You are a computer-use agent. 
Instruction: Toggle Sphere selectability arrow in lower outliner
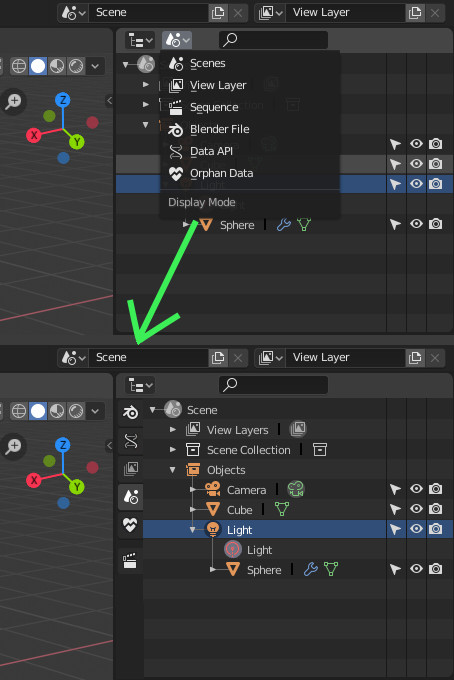coord(395,569)
